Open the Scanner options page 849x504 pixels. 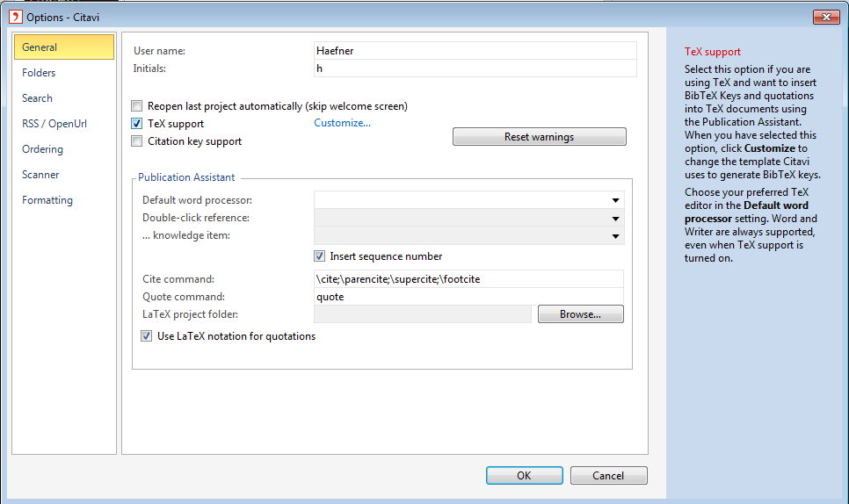(x=40, y=174)
